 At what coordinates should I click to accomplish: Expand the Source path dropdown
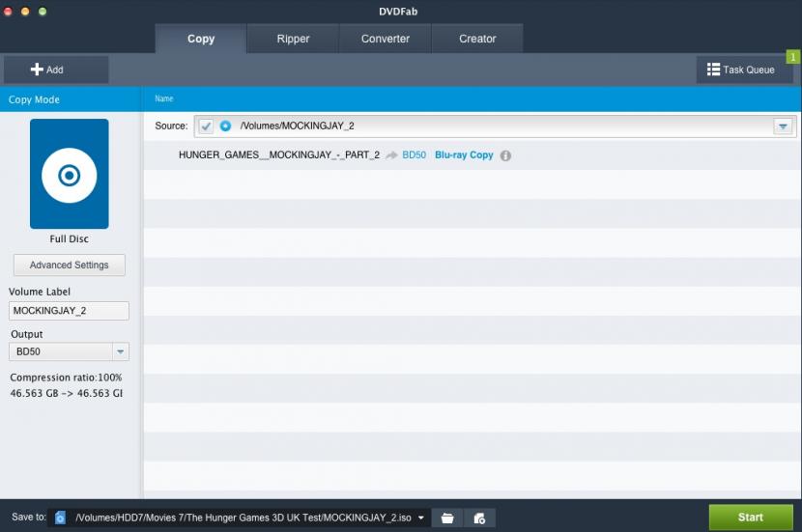783,126
